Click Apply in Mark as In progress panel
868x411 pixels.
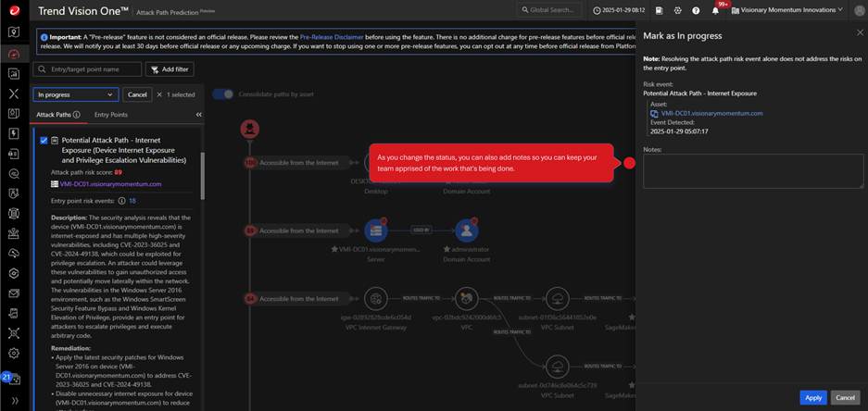pyautogui.click(x=813, y=397)
